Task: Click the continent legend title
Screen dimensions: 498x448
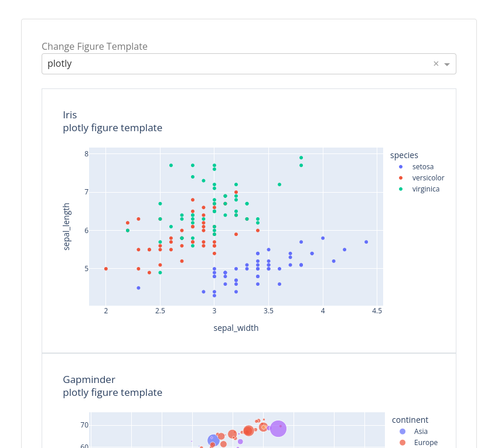Action: pyautogui.click(x=410, y=420)
